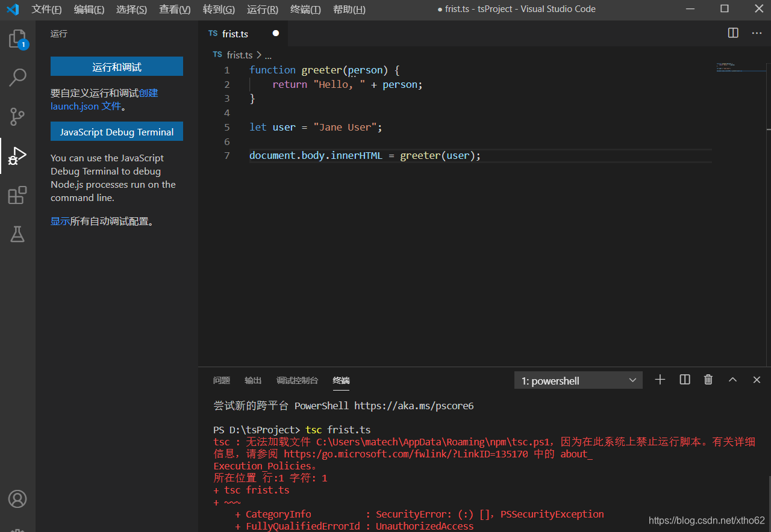Split the terminal panel

(x=685, y=380)
